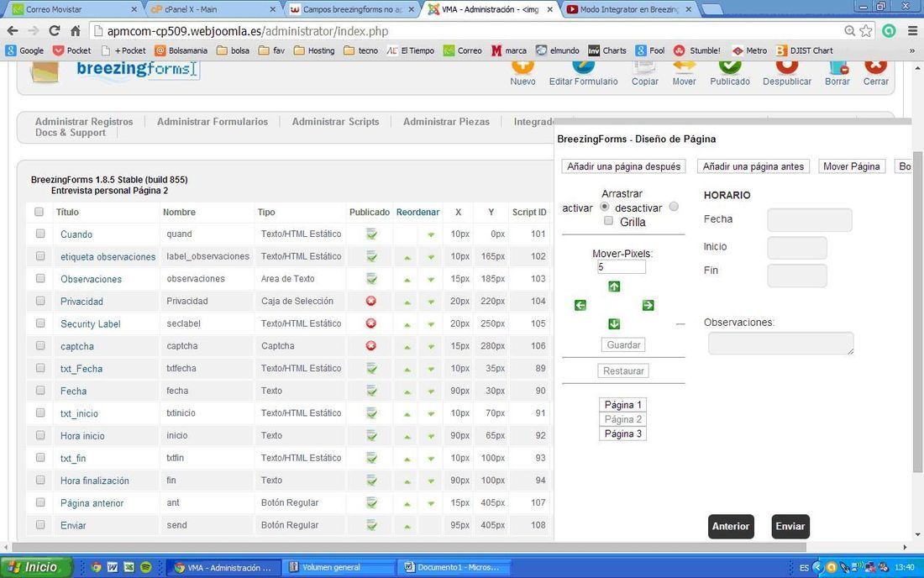Click Añadir una página antes button
The width and height of the screenshot is (924, 578).
753,166
